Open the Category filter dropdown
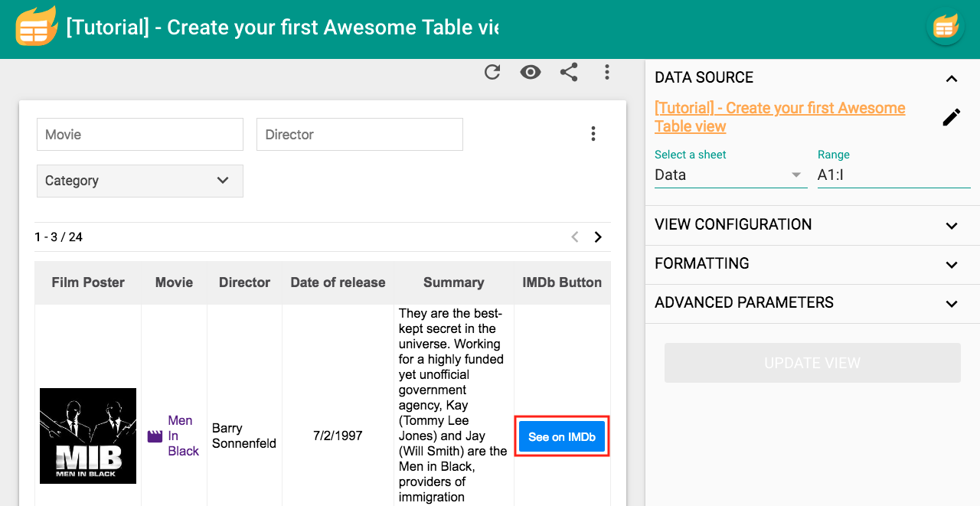Image resolution: width=980 pixels, height=506 pixels. [x=140, y=181]
